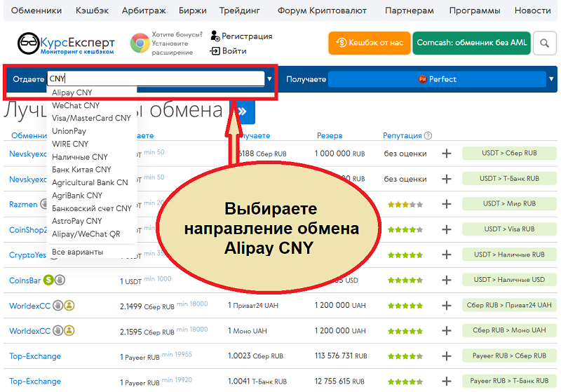
Task: Select UnionPay from the suggestions
Action: pos(69,131)
